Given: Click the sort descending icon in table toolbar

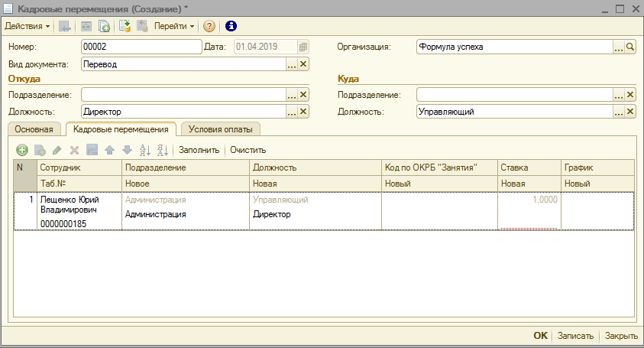Looking at the screenshot, I should coord(162,150).
